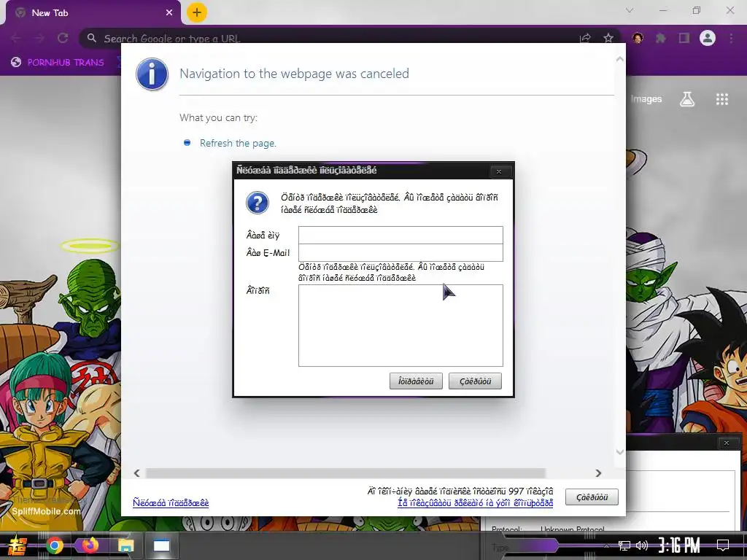
Task: Open the Start menu icon on taskbar
Action: [x=16, y=545]
